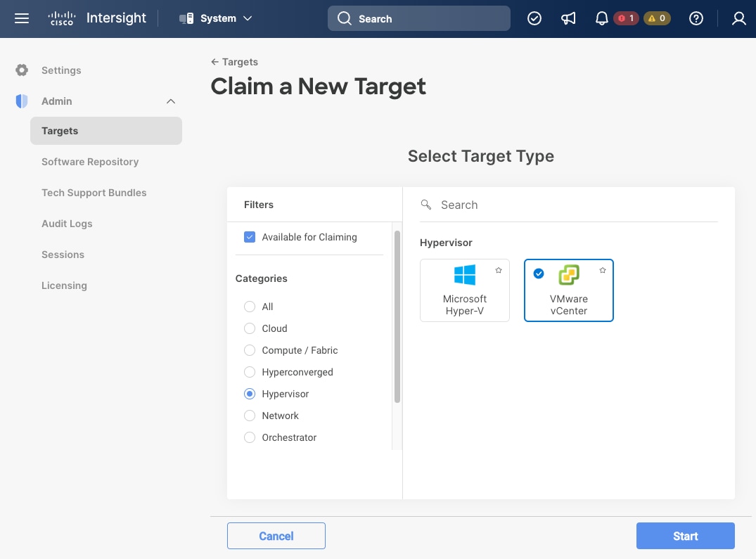The image size is (756, 559).
Task: Open the help question mark icon
Action: click(x=696, y=18)
